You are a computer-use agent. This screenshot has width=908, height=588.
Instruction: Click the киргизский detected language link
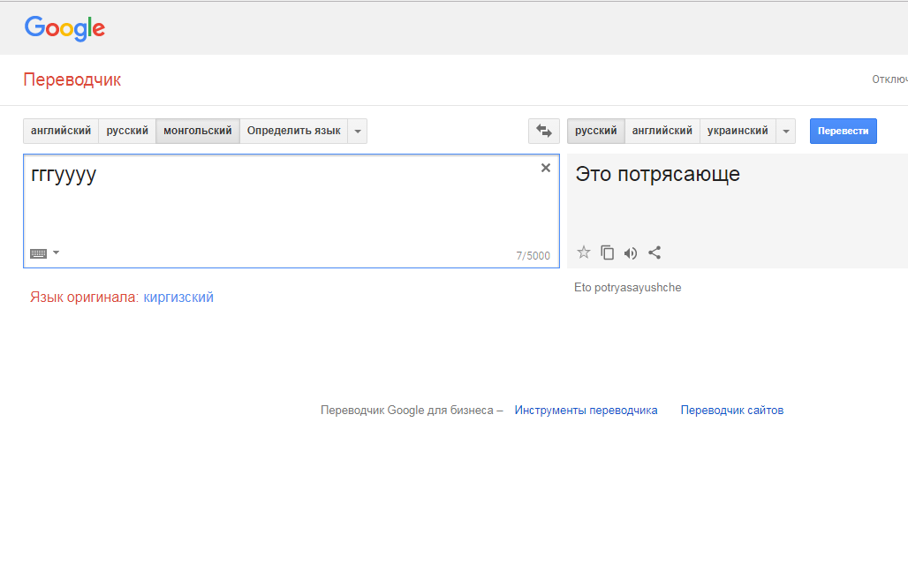click(178, 298)
